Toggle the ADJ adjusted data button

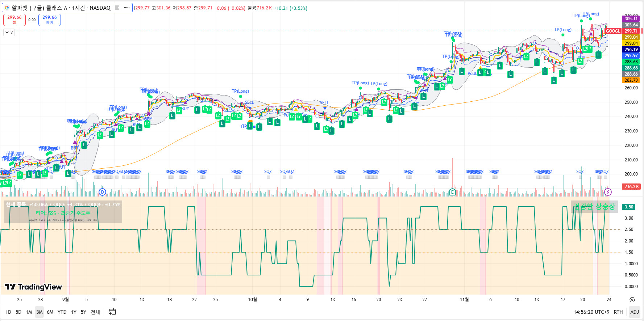(x=634, y=312)
